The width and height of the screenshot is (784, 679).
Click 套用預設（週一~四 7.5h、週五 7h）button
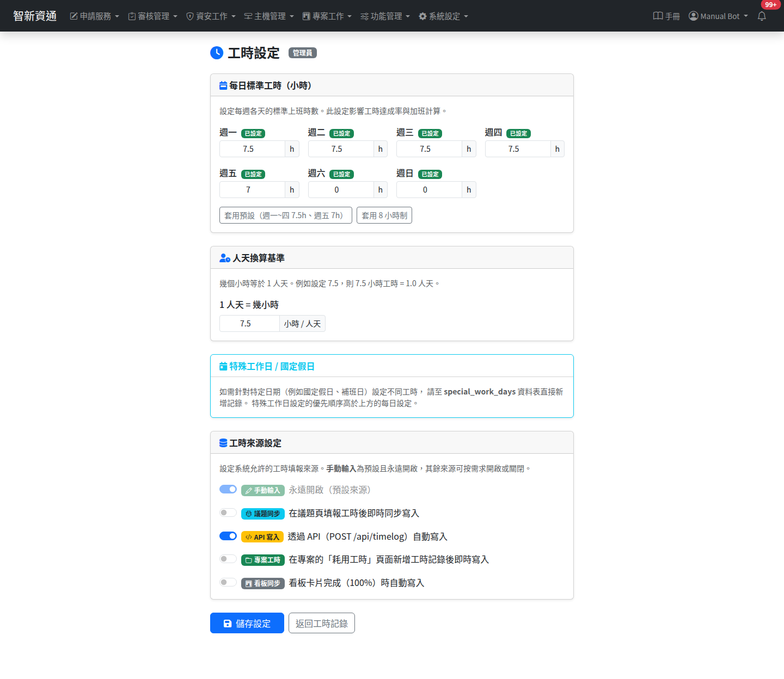(x=286, y=215)
